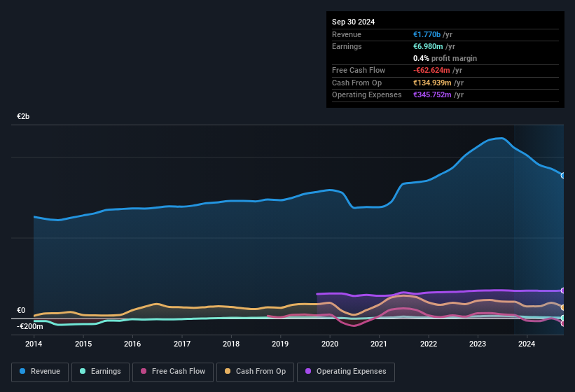This screenshot has width=575, height=392.
Task: Click the €1.770b revenue value in tooltip
Action: click(x=427, y=34)
